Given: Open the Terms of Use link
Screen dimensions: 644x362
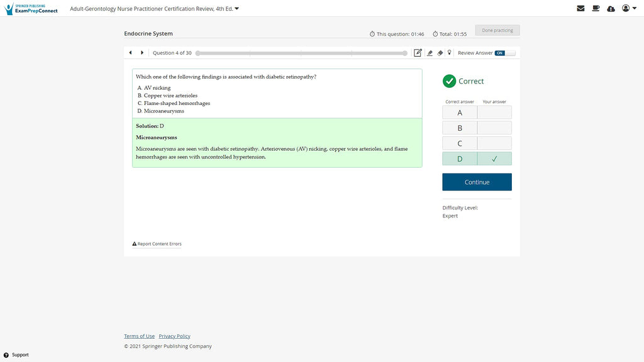Looking at the screenshot, I should pos(139,336).
